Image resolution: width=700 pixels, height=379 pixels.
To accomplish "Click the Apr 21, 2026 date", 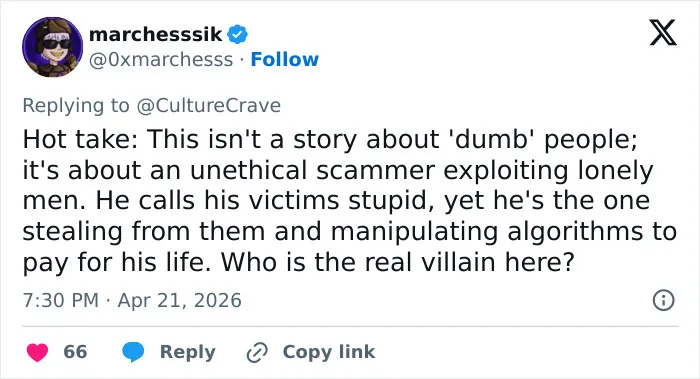I will point(179,300).
